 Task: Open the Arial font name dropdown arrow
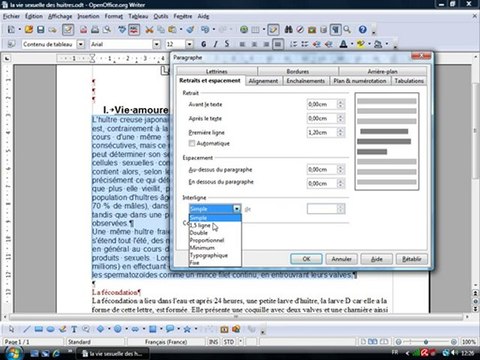[x=157, y=44]
